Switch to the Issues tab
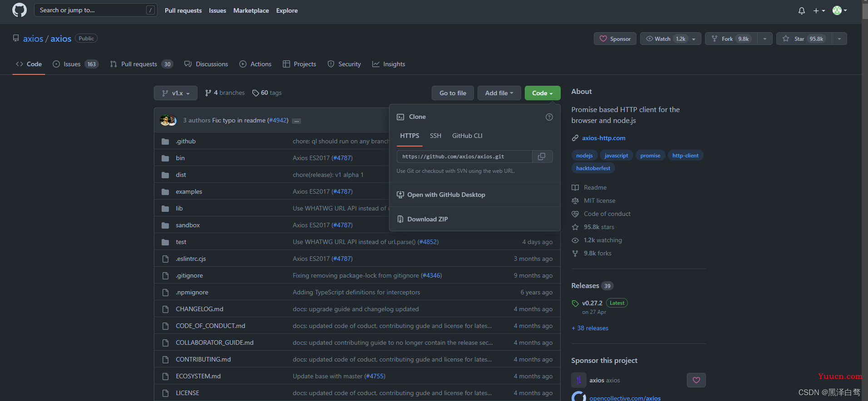The width and height of the screenshot is (868, 401). click(x=75, y=64)
